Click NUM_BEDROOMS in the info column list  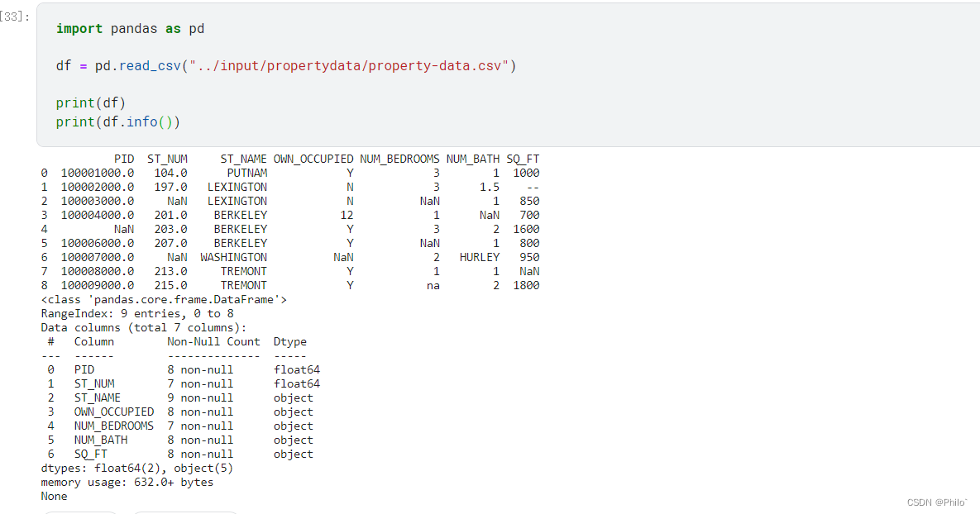point(114,426)
